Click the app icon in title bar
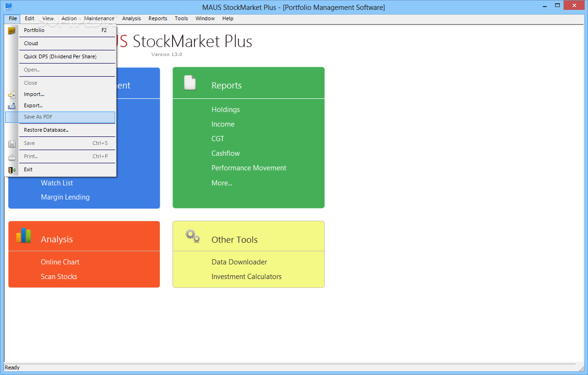Viewport: 588px width, 375px height. coord(8,7)
